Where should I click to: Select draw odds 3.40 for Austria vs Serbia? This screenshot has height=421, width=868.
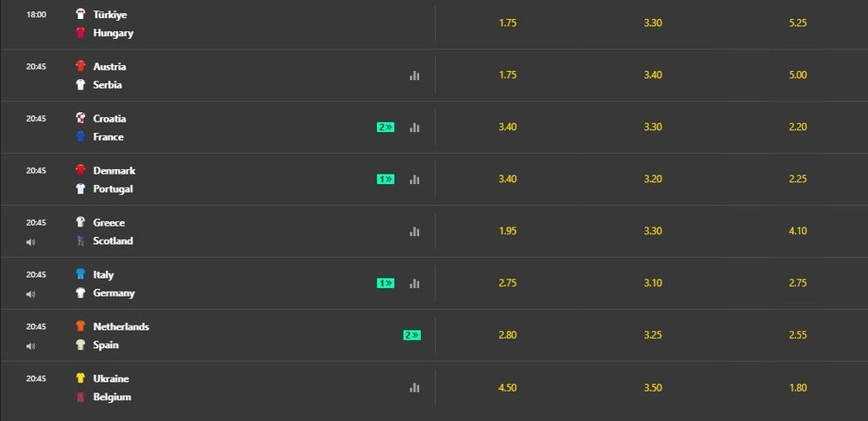[653, 75]
